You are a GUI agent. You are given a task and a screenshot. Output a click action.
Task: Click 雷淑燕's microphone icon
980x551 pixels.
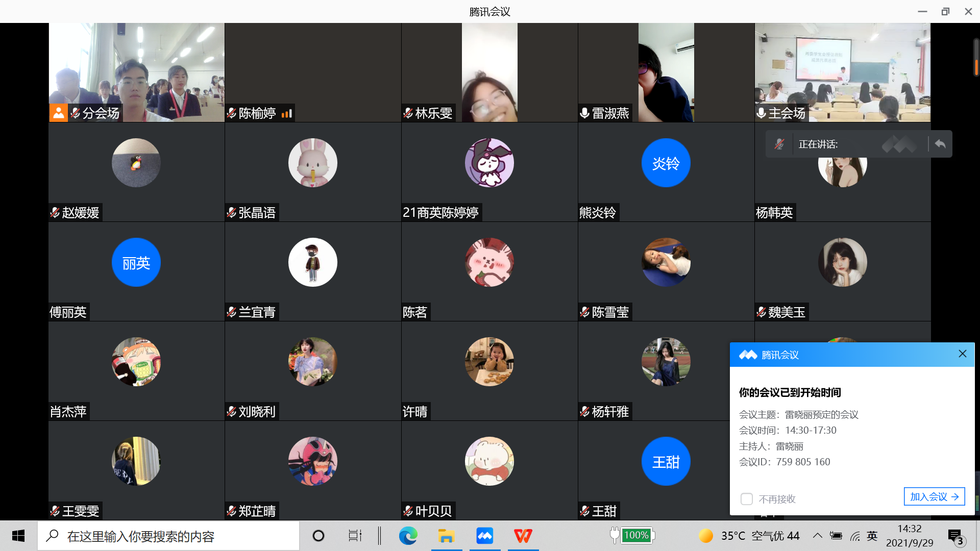(584, 113)
